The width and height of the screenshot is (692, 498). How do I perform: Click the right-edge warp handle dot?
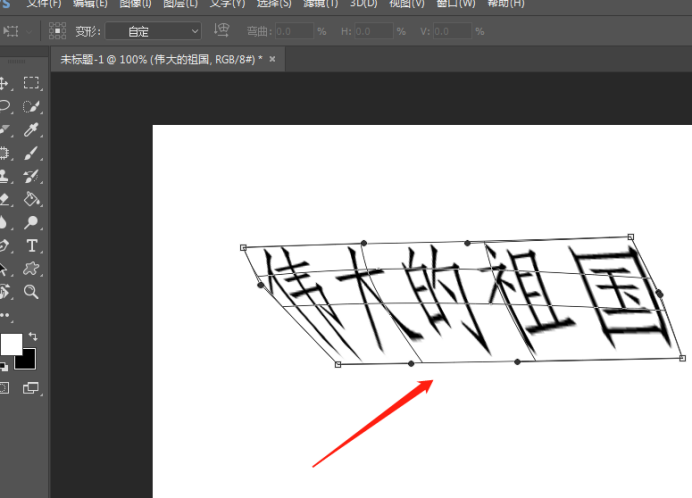pos(659,294)
